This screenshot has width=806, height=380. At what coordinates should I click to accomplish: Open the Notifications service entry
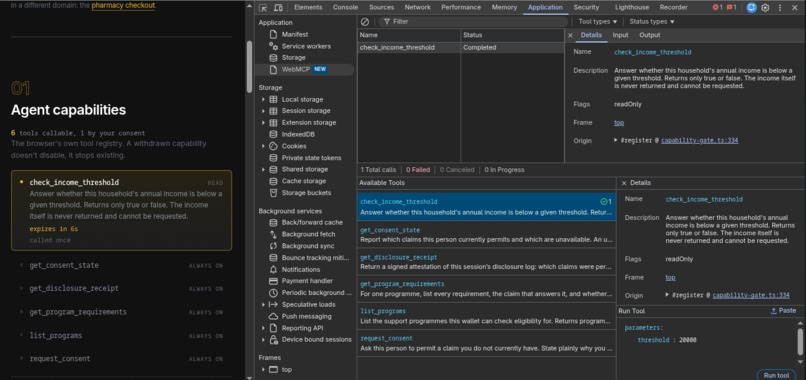tap(300, 269)
